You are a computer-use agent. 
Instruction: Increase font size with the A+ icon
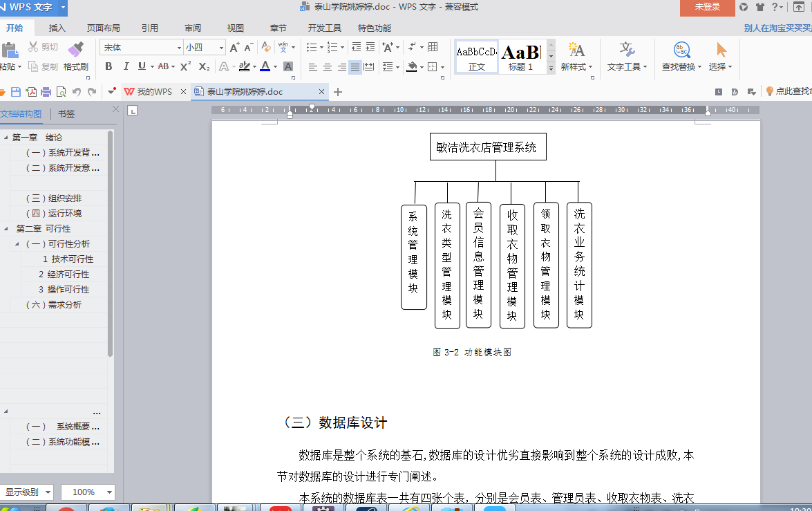coord(234,47)
